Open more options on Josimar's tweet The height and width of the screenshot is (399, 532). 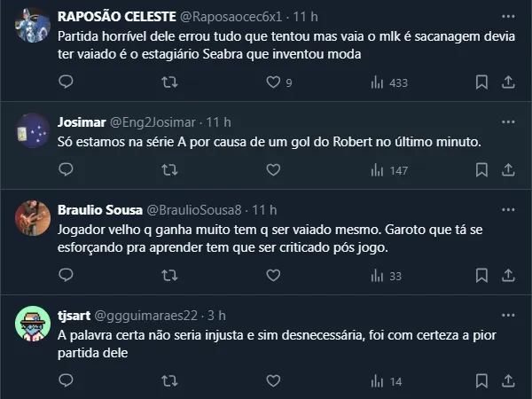[x=507, y=121]
